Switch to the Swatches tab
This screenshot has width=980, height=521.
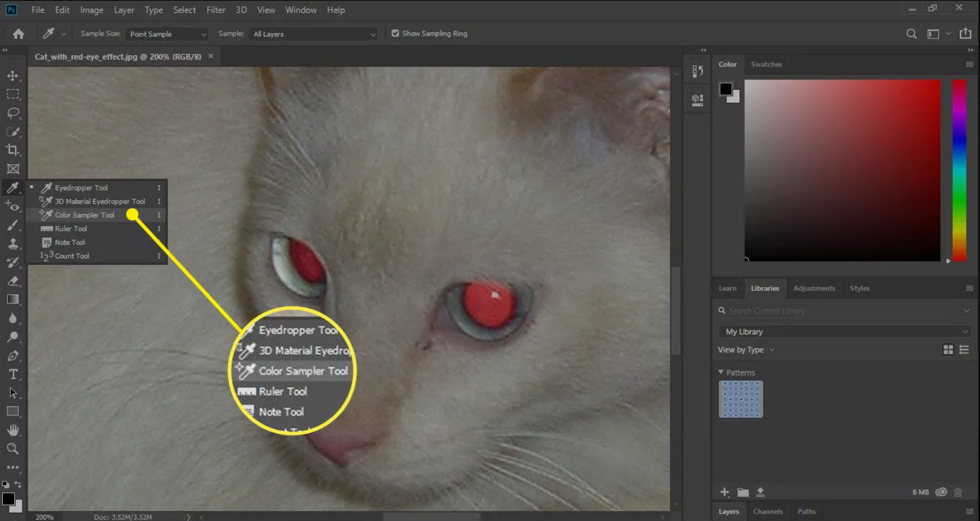766,64
